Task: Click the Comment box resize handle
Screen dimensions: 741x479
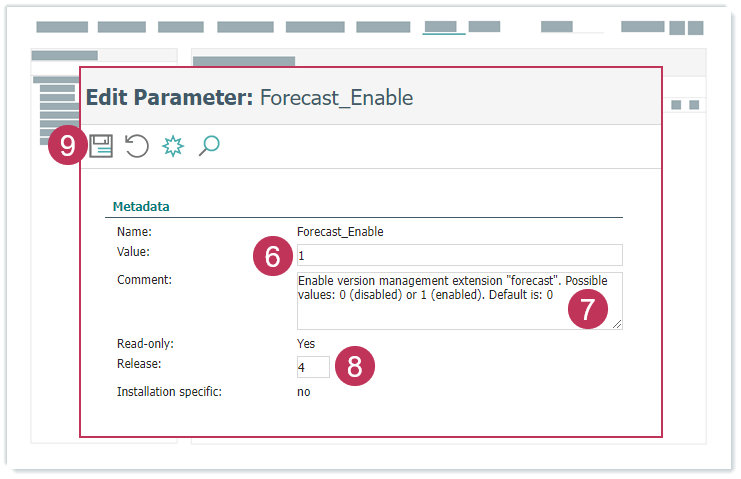Action: 617,324
